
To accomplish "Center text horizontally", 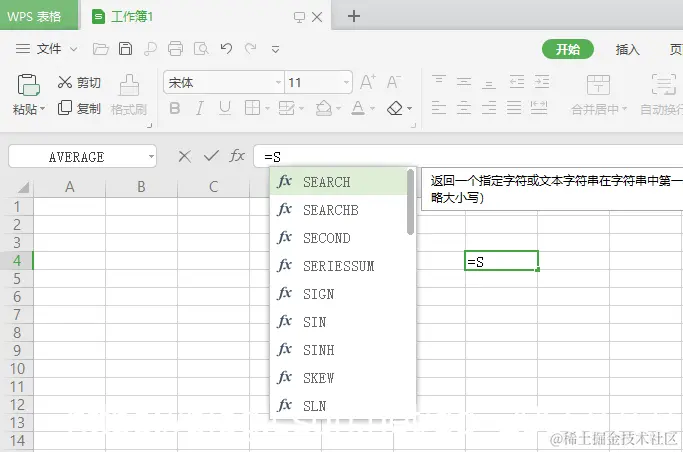I will [x=464, y=108].
